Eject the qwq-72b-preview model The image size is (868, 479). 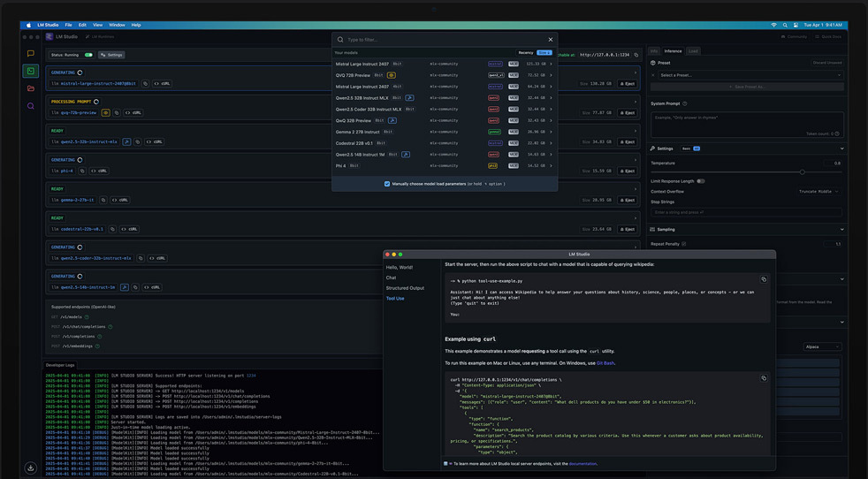(x=627, y=113)
